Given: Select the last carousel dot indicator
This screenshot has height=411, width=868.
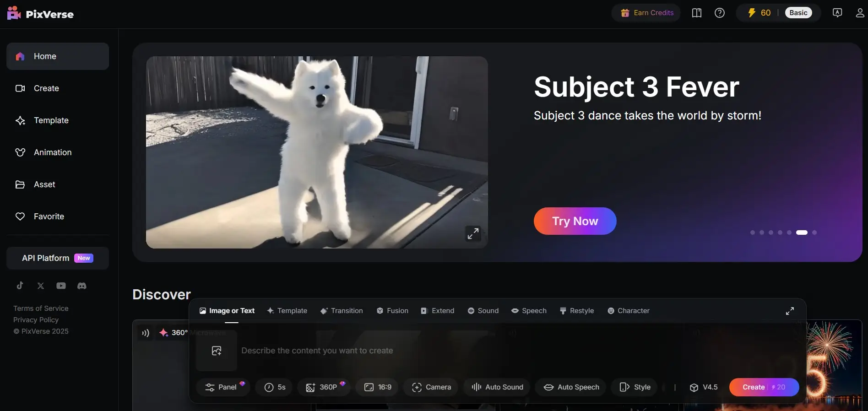Looking at the screenshot, I should (x=814, y=233).
